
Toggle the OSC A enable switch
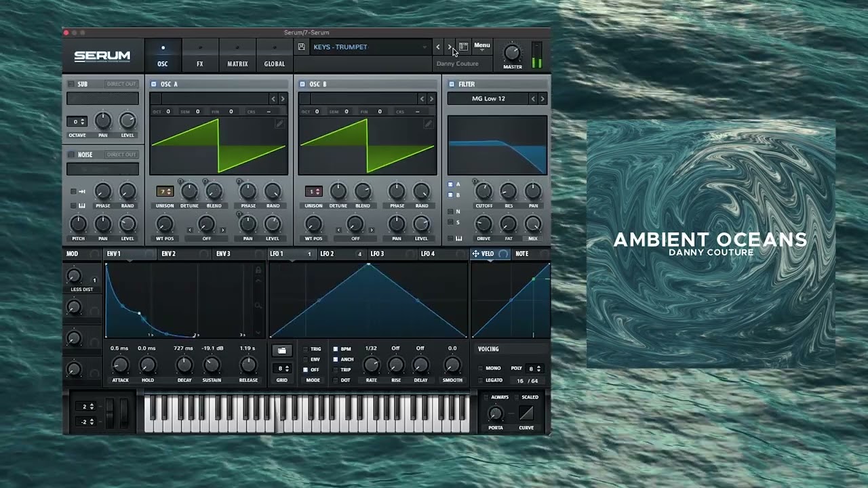click(154, 84)
